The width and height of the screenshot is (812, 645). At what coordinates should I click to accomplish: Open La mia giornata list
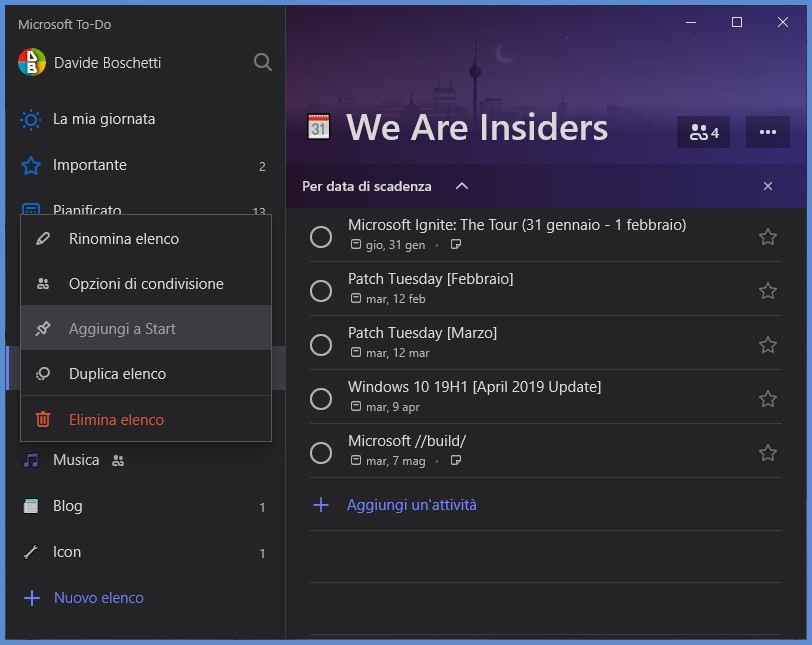pyautogui.click(x=145, y=119)
